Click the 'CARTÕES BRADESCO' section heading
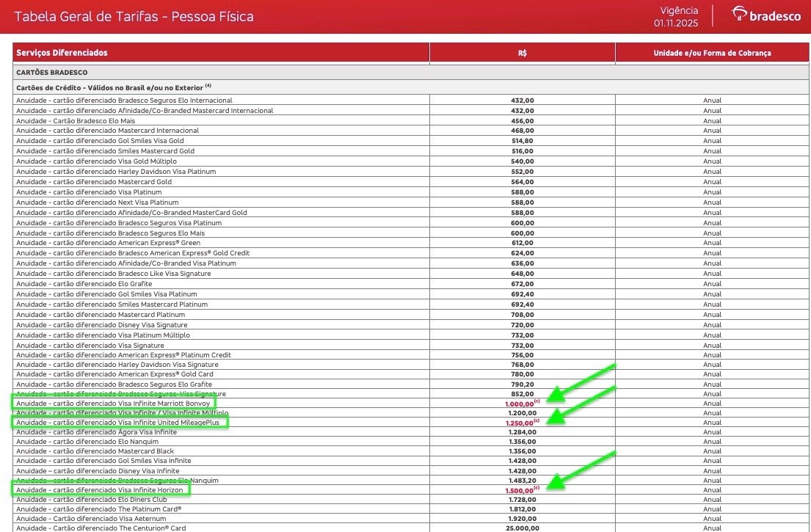Screen dimensions: 811x532 tap(52, 73)
